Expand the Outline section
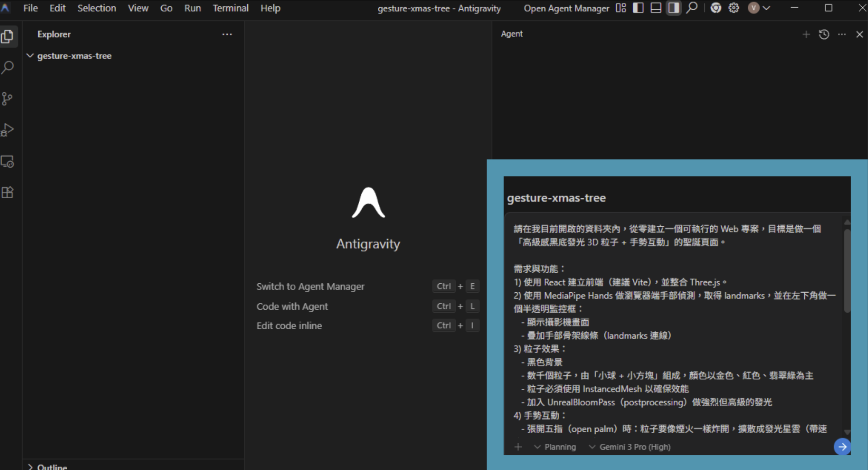Viewport: 868px width, 470px height. [x=30, y=466]
